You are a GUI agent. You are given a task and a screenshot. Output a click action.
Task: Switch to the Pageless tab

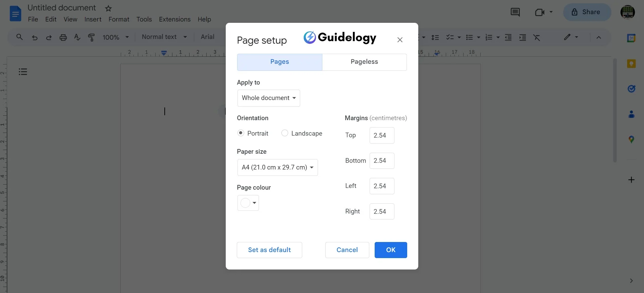point(364,62)
